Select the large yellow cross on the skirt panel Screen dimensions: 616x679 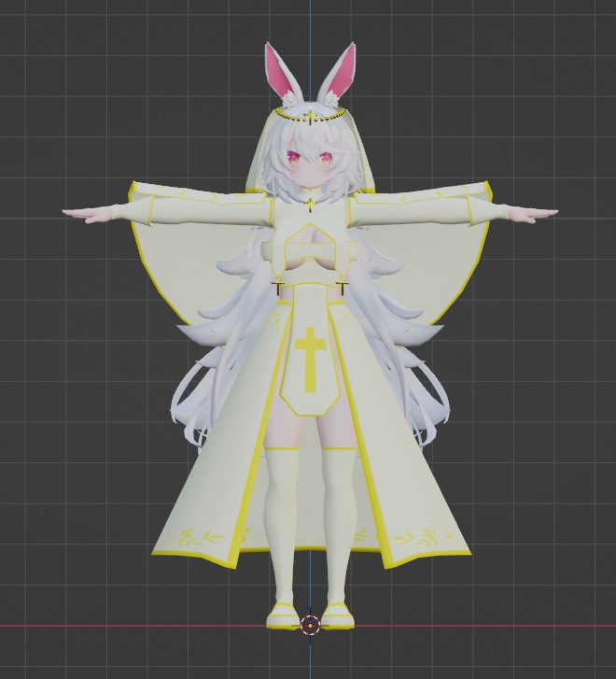coord(310,360)
